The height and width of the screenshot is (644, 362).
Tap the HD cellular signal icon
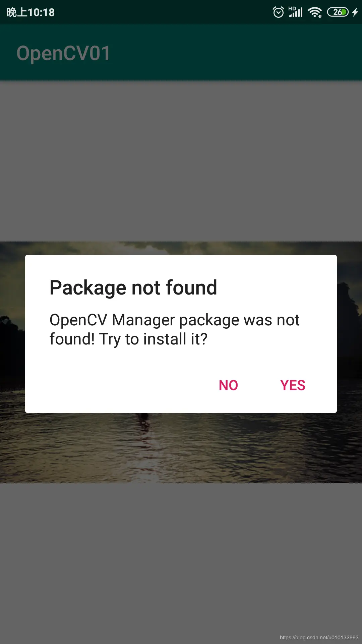pyautogui.click(x=296, y=12)
